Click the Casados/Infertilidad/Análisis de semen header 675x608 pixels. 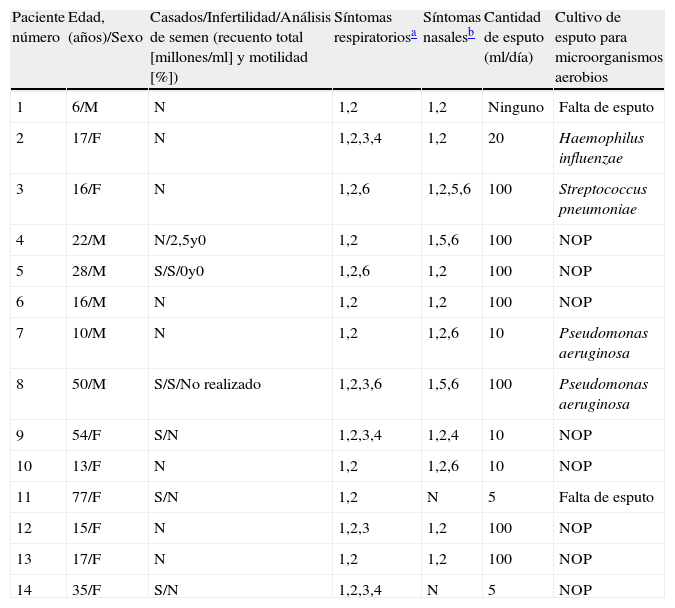click(x=239, y=47)
